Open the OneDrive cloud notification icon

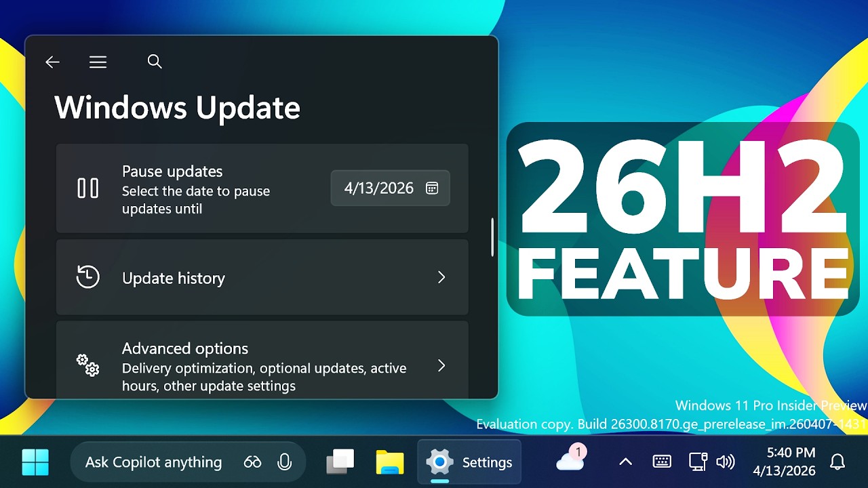coord(570,461)
